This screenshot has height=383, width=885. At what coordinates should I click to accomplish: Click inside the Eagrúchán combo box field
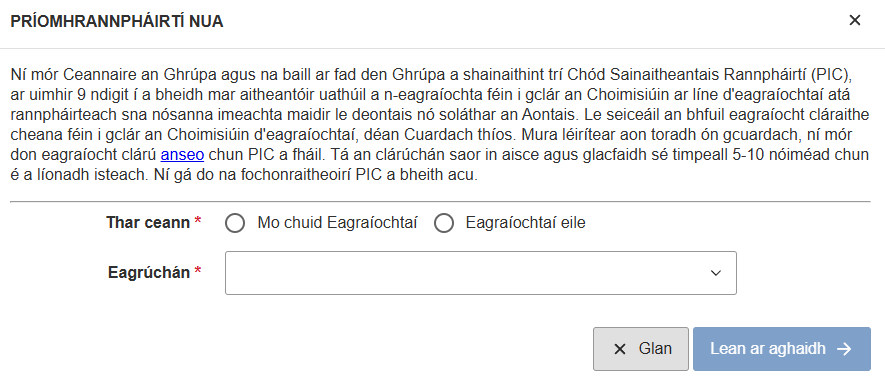coord(481,273)
